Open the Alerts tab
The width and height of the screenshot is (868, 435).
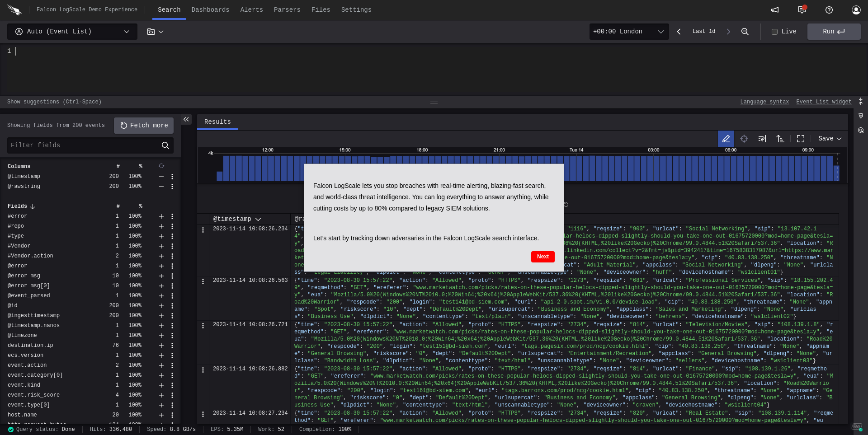tap(251, 10)
